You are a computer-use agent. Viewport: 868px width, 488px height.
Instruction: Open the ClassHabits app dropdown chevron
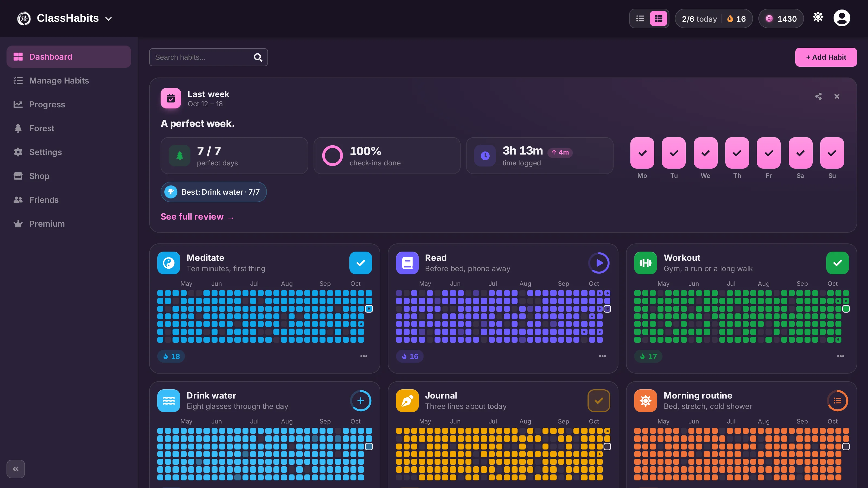point(108,19)
